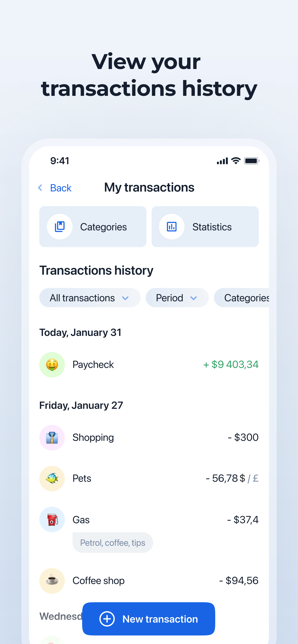
Task: Open the Paycheck +$9 403,34 transaction
Action: (x=149, y=365)
